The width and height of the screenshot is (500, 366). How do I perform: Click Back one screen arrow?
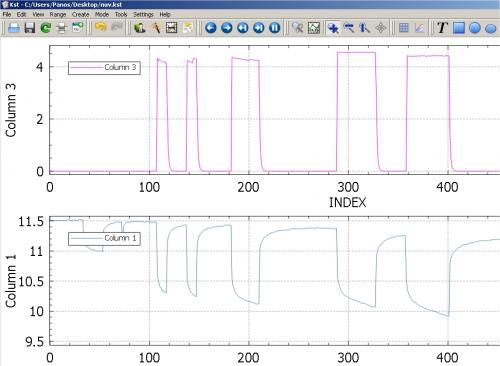coord(211,28)
